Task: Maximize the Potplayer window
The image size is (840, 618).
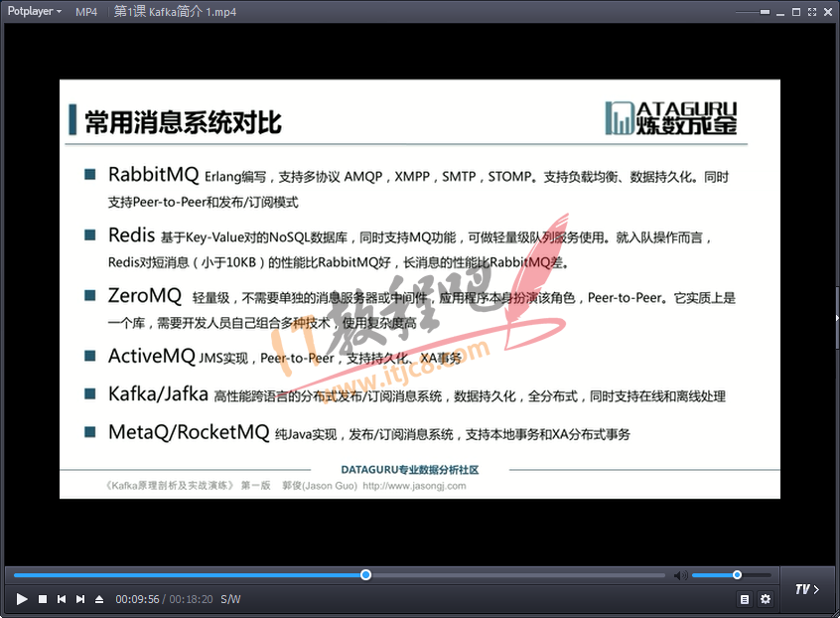Action: point(796,12)
